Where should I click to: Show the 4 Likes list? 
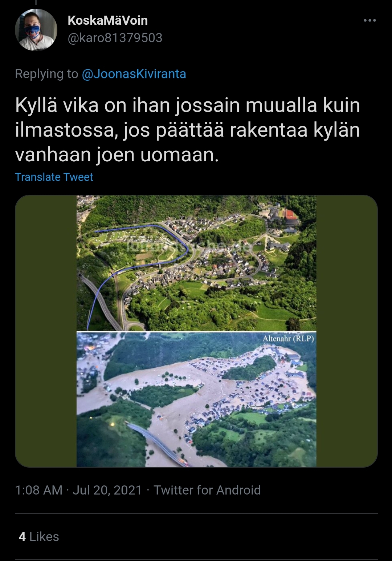tap(39, 537)
